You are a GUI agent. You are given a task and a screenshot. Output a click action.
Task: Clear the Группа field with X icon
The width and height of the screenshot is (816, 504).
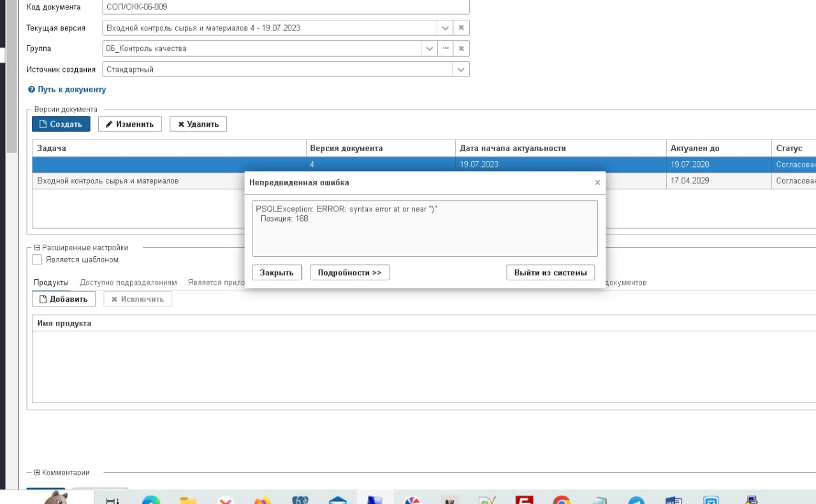click(462, 48)
